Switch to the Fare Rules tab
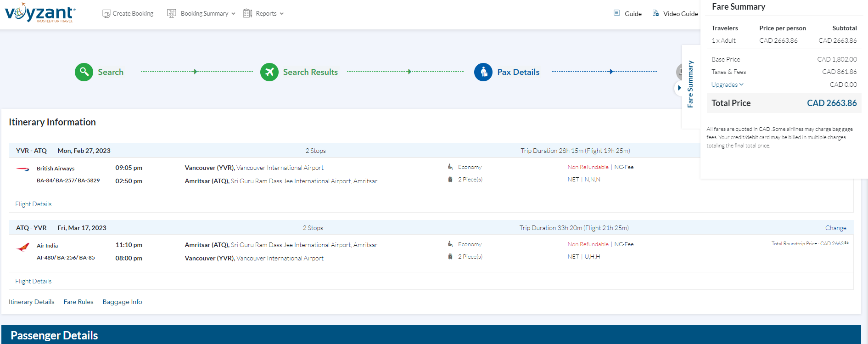This screenshot has height=344, width=868. click(78, 302)
